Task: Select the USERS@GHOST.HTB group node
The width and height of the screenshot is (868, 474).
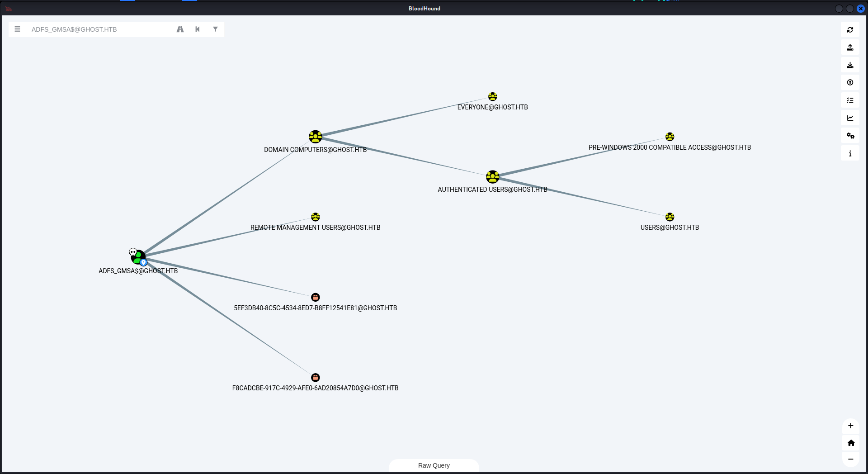Action: [x=670, y=217]
